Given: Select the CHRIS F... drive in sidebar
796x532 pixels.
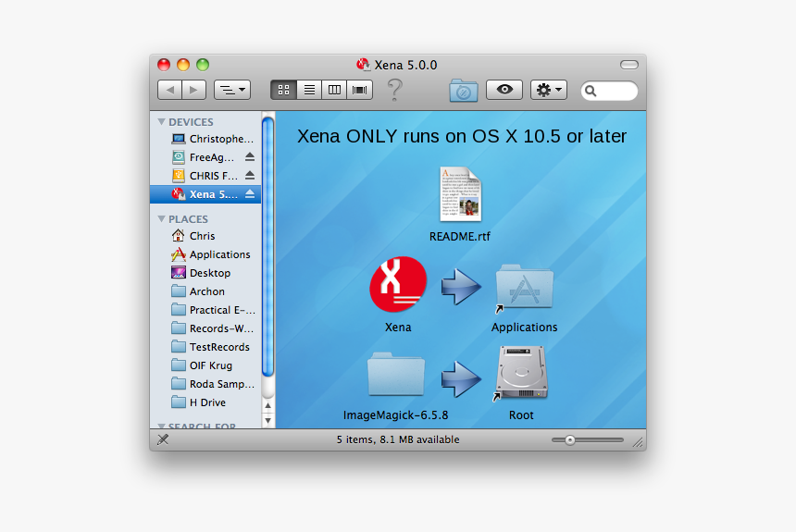Looking at the screenshot, I should pos(205,176).
